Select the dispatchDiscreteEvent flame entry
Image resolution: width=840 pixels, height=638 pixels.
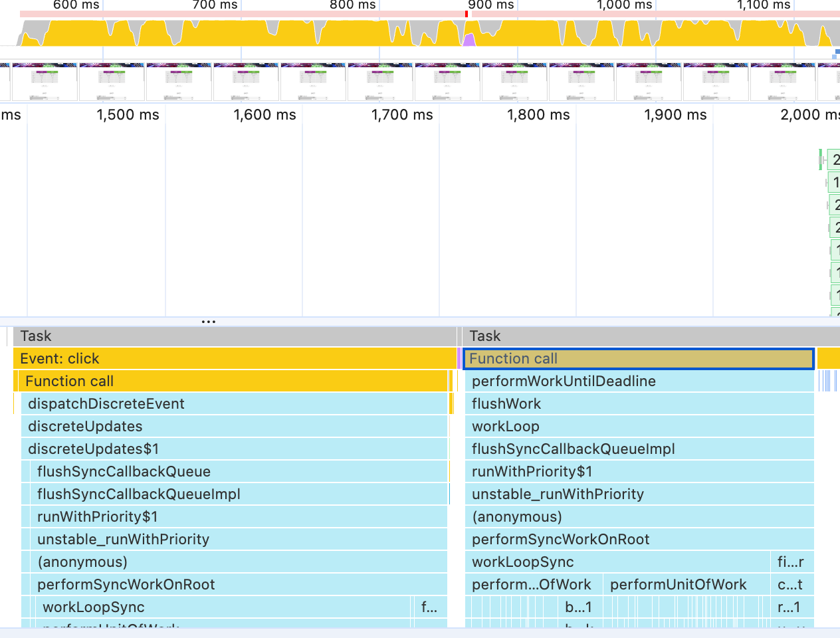coord(233,404)
